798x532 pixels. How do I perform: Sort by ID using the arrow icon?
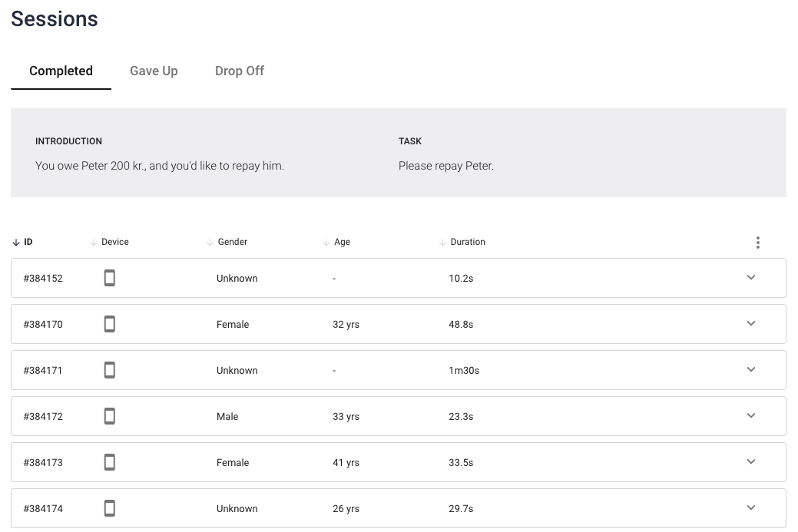click(x=16, y=242)
